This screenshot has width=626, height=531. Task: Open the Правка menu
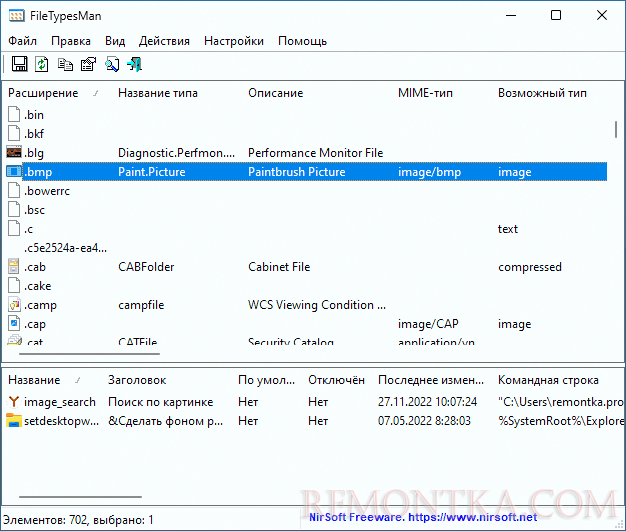click(71, 41)
